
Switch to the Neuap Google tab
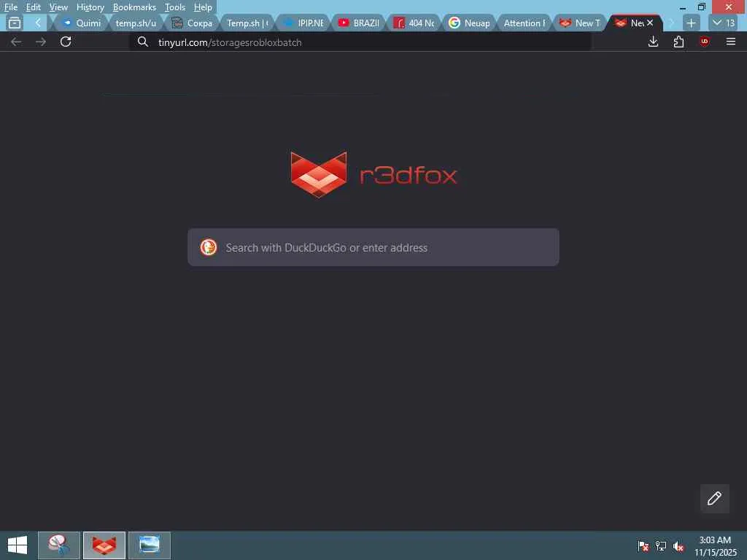tap(469, 23)
